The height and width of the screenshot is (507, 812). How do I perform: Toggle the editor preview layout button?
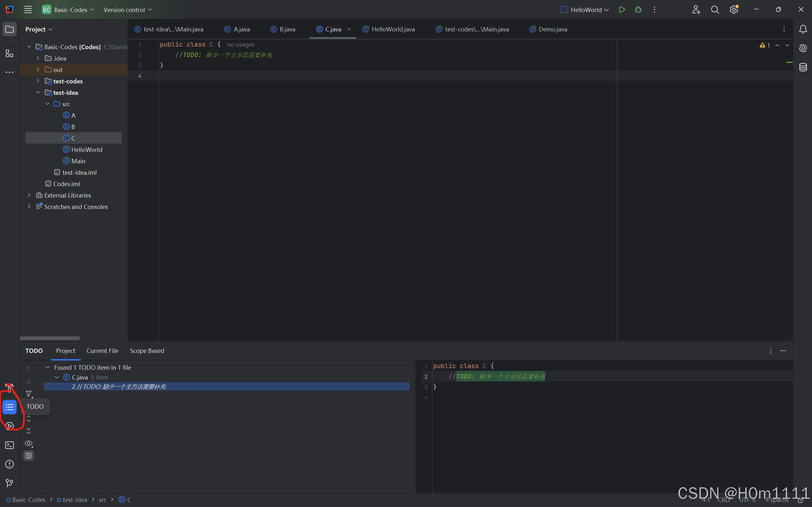click(29, 455)
